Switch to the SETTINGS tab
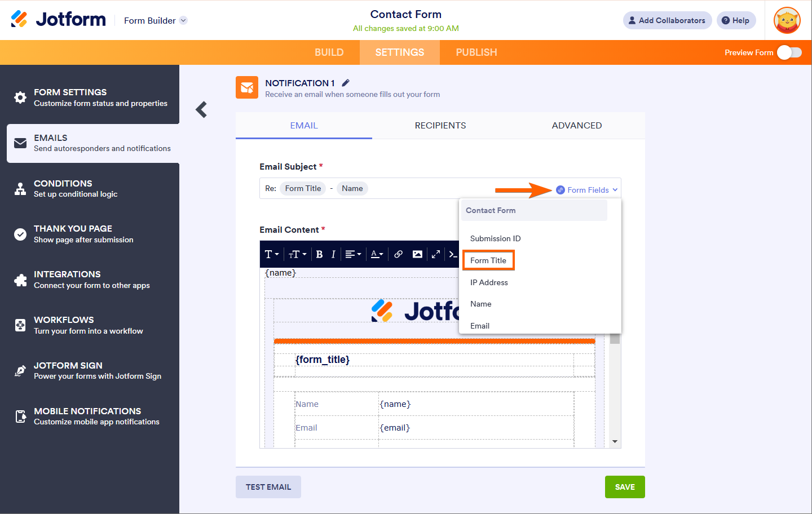Image resolution: width=812 pixels, height=514 pixels. point(400,52)
